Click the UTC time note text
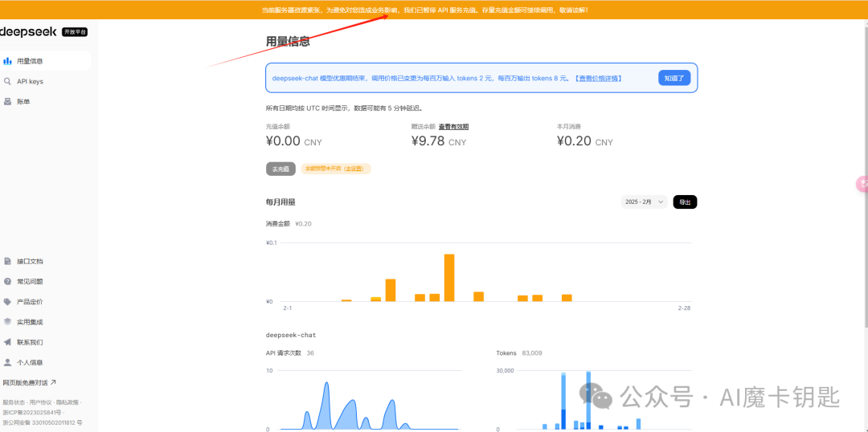Viewport: 868px width, 432px height. 344,108
